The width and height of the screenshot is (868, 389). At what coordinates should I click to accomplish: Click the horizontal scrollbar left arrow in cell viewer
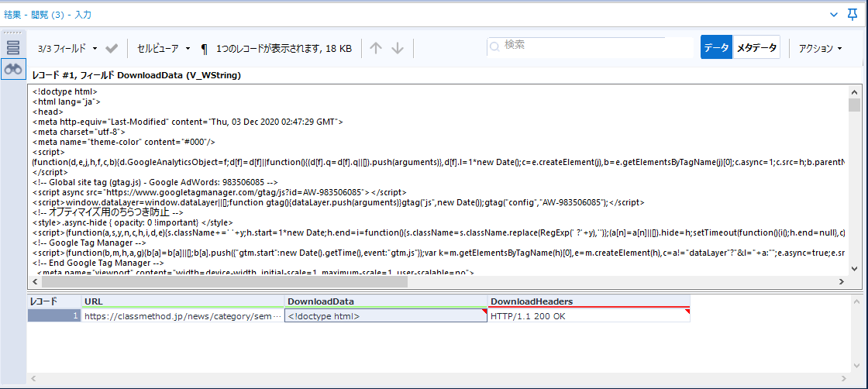point(36,281)
